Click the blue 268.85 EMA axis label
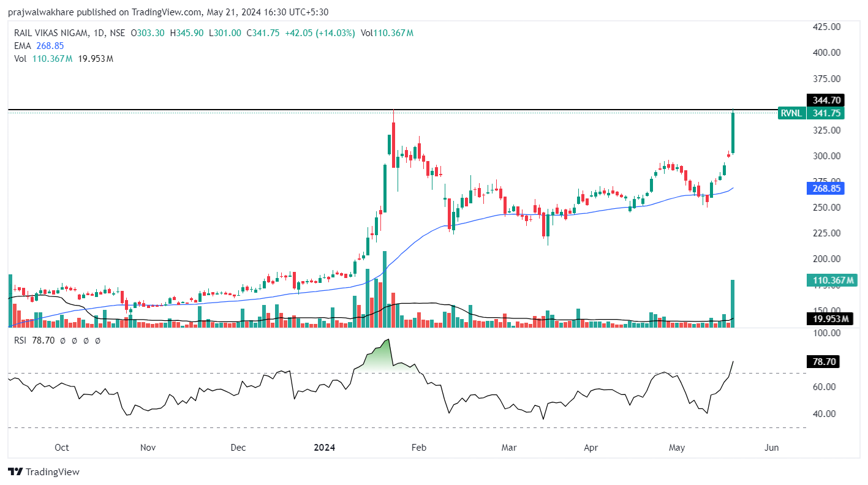The image size is (868, 485). click(826, 189)
